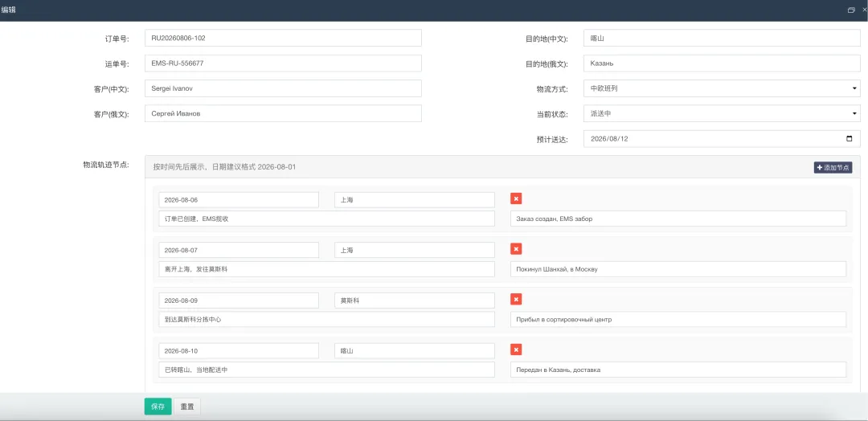This screenshot has width=868, height=421.
Task: Focus the 运单号 input field
Action: tap(283, 63)
